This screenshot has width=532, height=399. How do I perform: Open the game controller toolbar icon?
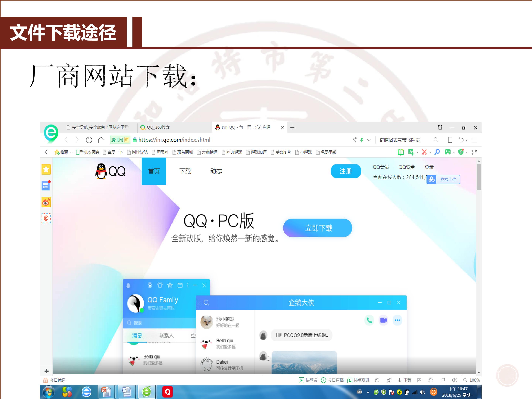tap(448, 152)
